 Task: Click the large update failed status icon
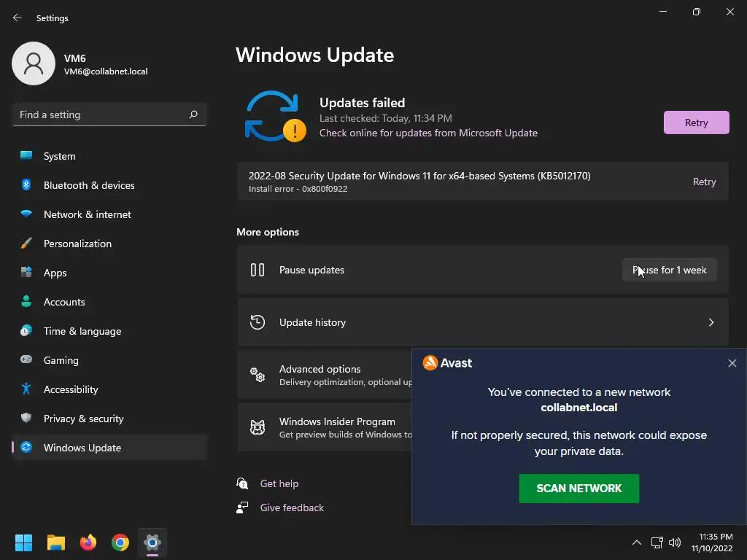coord(275,117)
